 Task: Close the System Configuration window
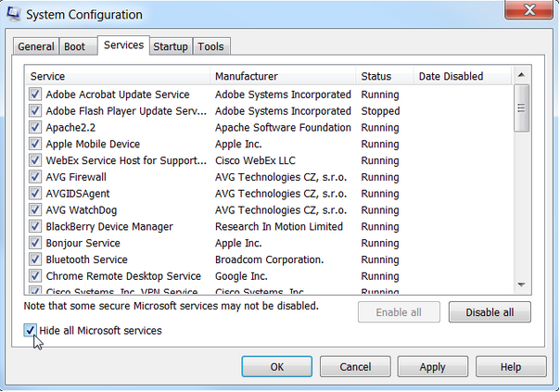click(x=528, y=9)
